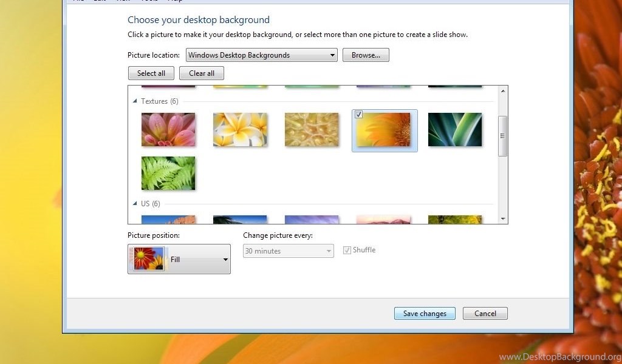622x364 pixels.
Task: Open the Change picture every dropdown
Action: 289,251
